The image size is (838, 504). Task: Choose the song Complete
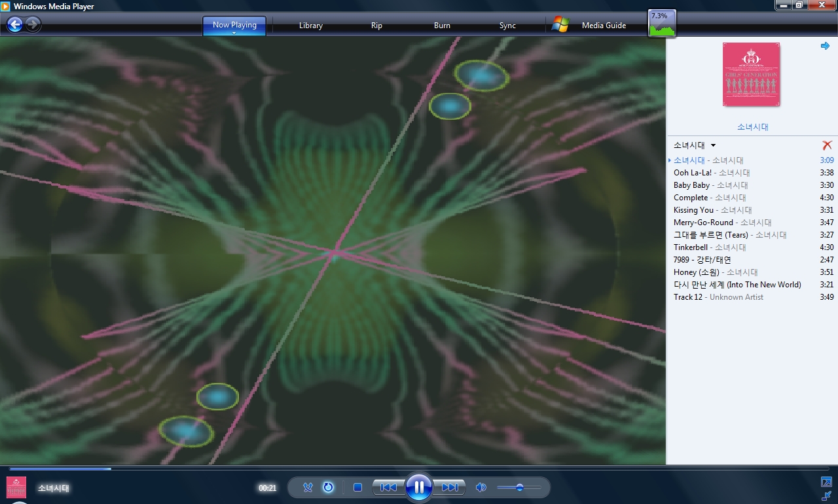[752, 198]
